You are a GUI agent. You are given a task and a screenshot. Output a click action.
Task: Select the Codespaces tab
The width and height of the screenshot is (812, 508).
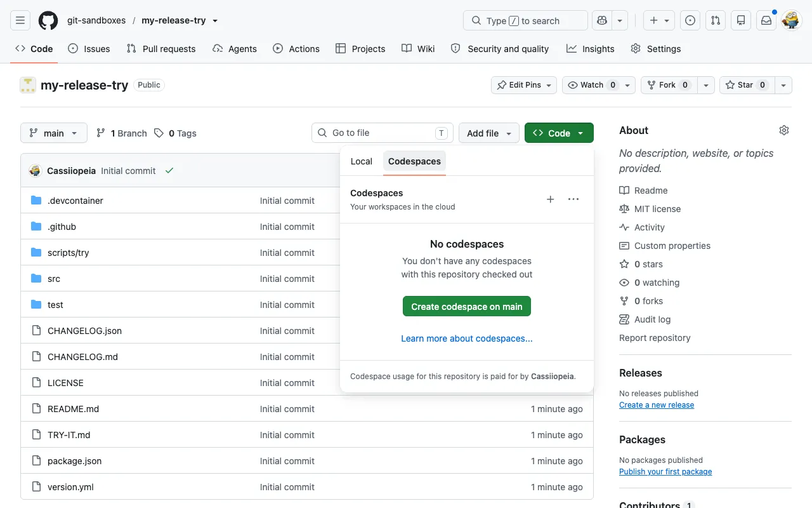[x=414, y=161]
